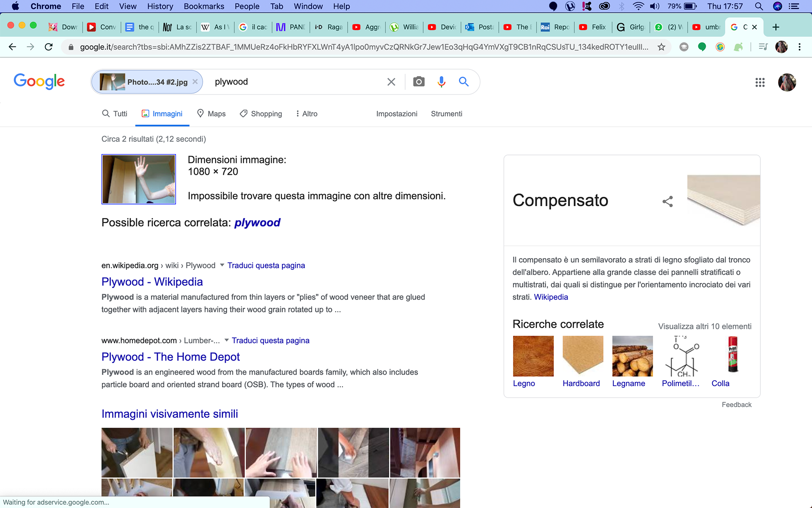Switch to the Tutti results tab
The height and width of the screenshot is (508, 812).
(115, 114)
